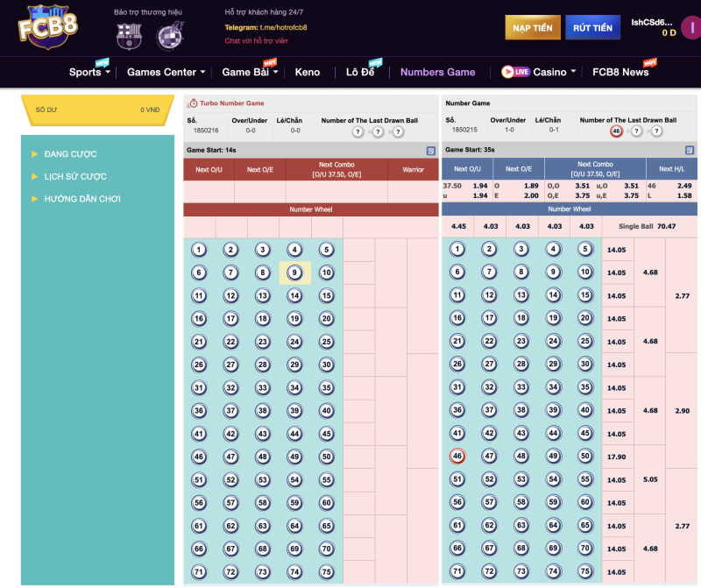Select ball 1 in Number Game wheel
Viewport: 701px width, 588px height.
pyautogui.click(x=457, y=249)
